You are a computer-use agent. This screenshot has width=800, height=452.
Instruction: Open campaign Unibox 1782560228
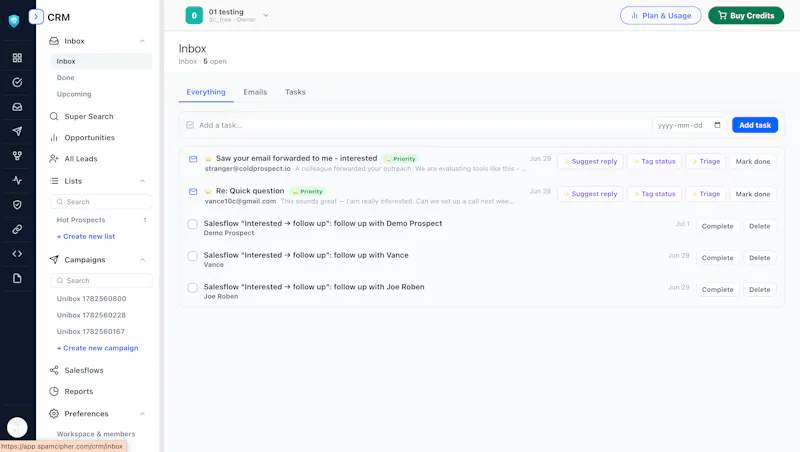coord(91,315)
